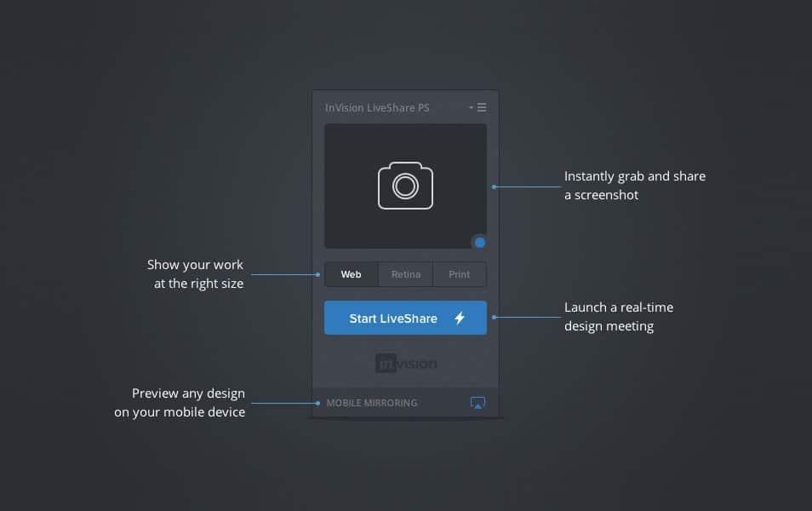Click the InVision LiveShare PS panel title
Viewport: 812px width, 511px height.
377,108
